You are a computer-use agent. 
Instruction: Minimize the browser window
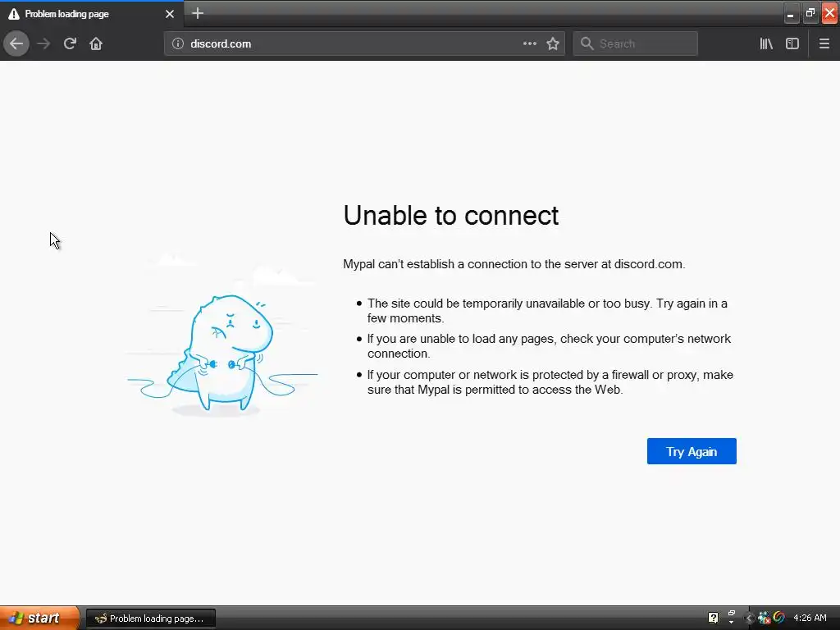pyautogui.click(x=791, y=13)
